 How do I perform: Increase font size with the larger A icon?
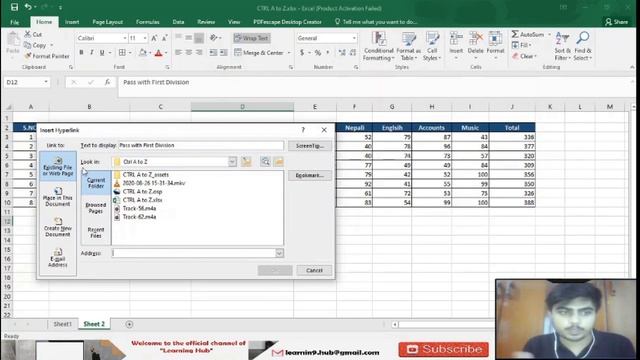(154, 38)
